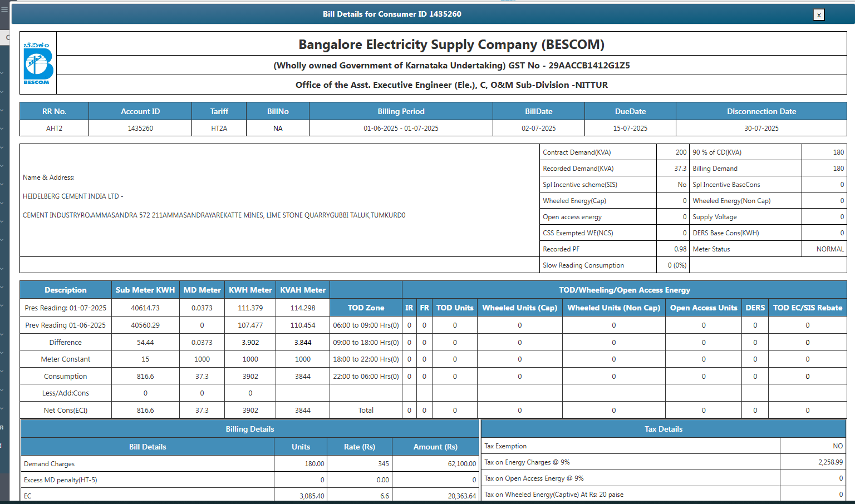Select the 62,100.00 demand charges amount
The width and height of the screenshot is (855, 504).
coord(462,464)
